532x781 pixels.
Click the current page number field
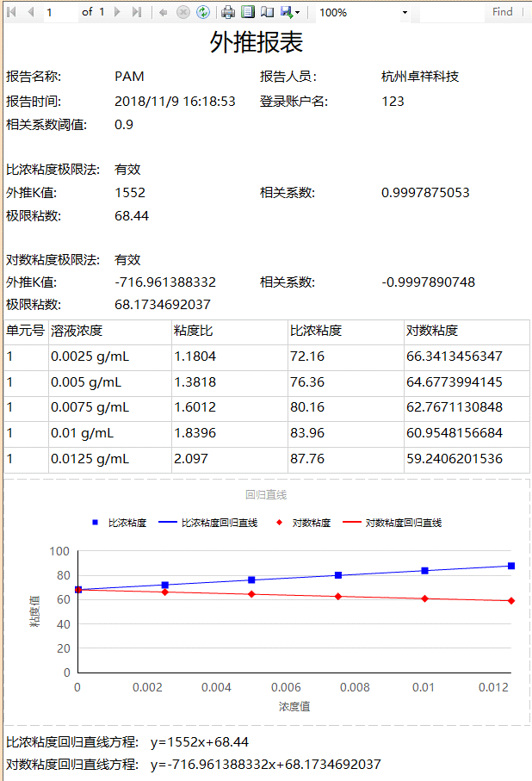pyautogui.click(x=59, y=12)
